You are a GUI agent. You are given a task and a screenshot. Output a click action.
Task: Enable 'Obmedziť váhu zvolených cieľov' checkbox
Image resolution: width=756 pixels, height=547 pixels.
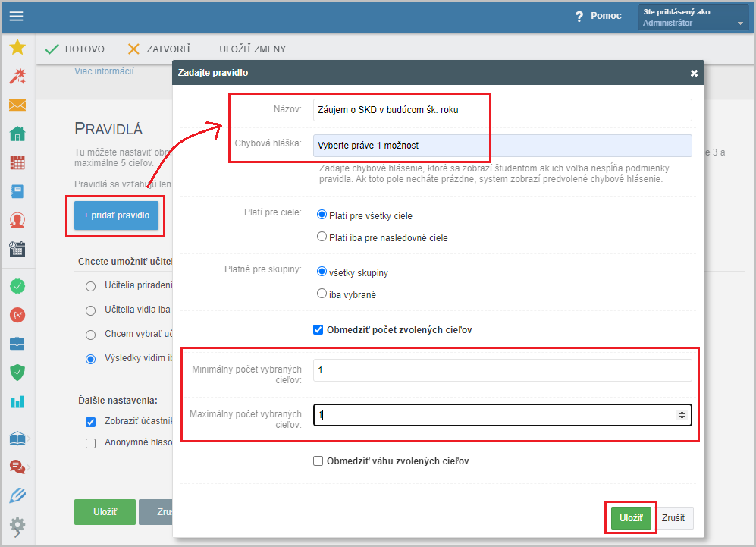(x=318, y=461)
